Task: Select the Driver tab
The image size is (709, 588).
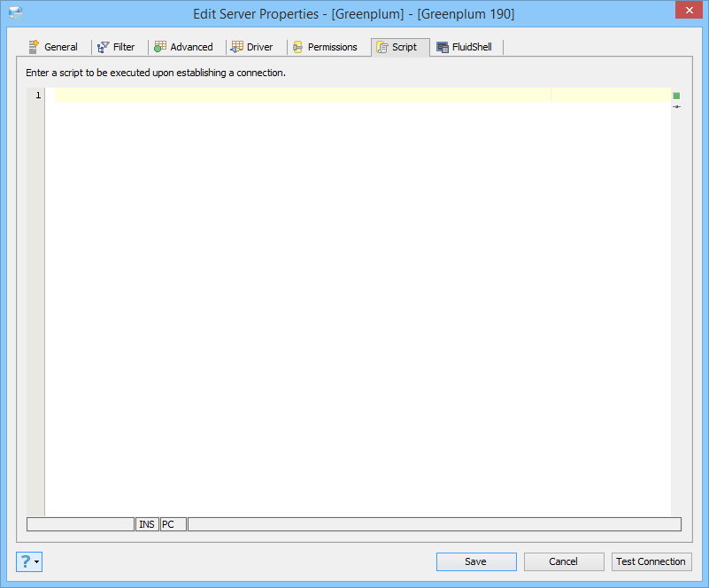Action: (x=252, y=47)
